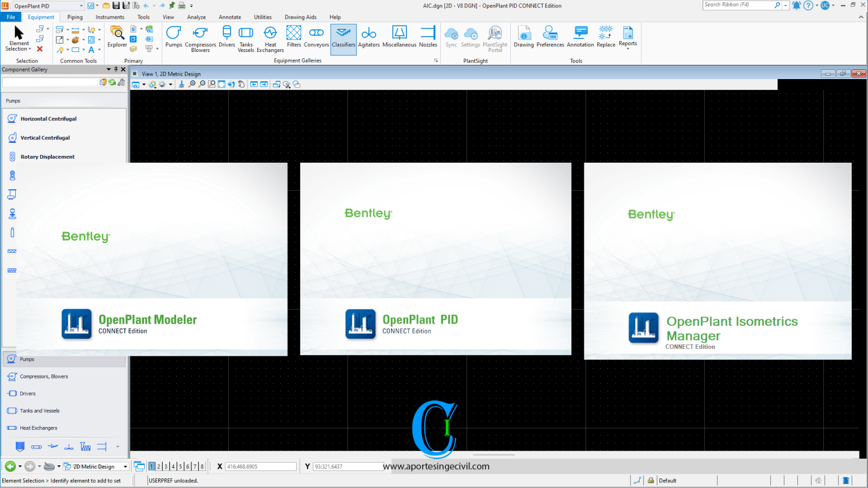
Task: Select the Heat Exchangers ribbon gallery
Action: (270, 38)
